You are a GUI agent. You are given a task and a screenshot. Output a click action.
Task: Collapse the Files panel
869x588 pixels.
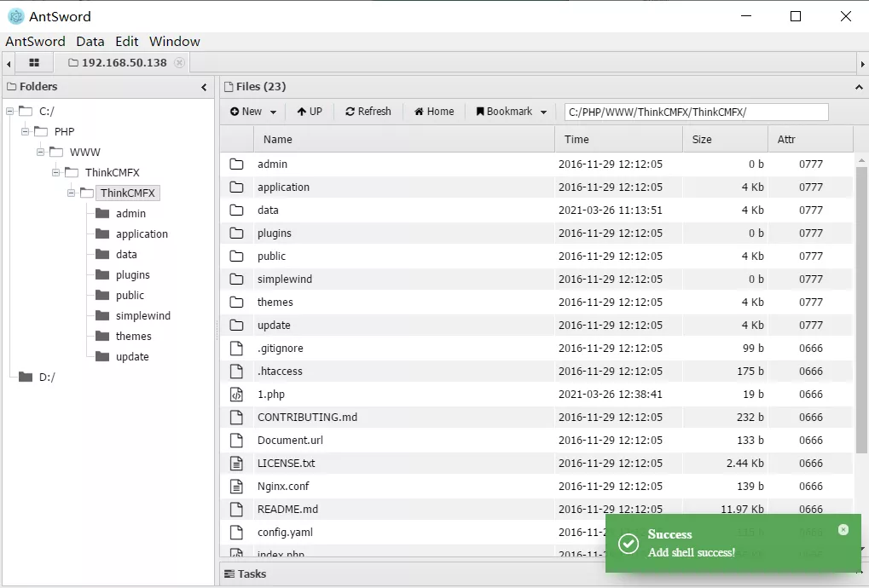point(858,87)
